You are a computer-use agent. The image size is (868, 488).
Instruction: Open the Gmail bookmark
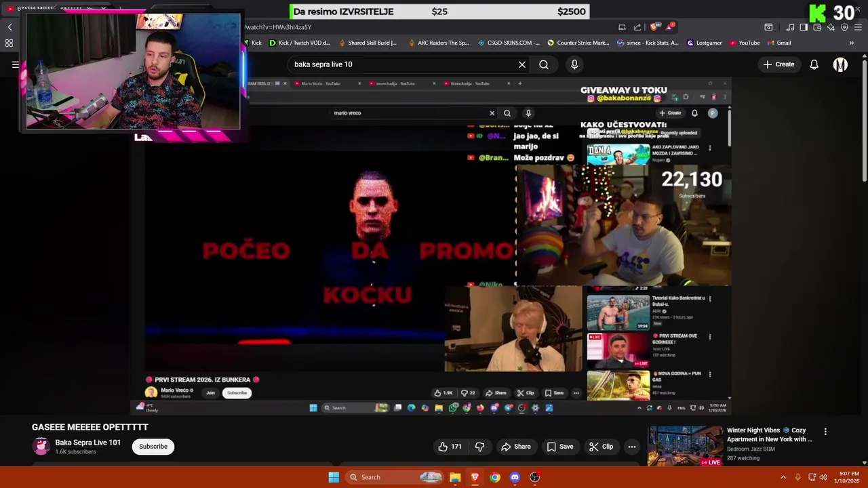[779, 43]
